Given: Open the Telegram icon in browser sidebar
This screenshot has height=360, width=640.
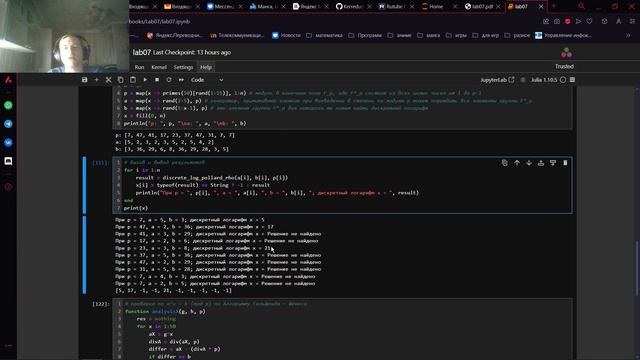Looking at the screenshot, I should pyautogui.click(x=8, y=124).
